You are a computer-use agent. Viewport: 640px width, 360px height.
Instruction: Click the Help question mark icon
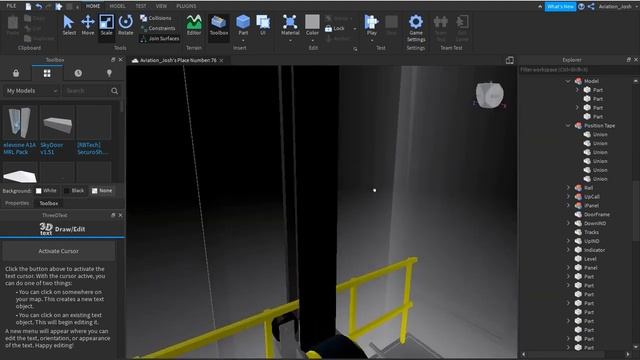click(x=581, y=7)
